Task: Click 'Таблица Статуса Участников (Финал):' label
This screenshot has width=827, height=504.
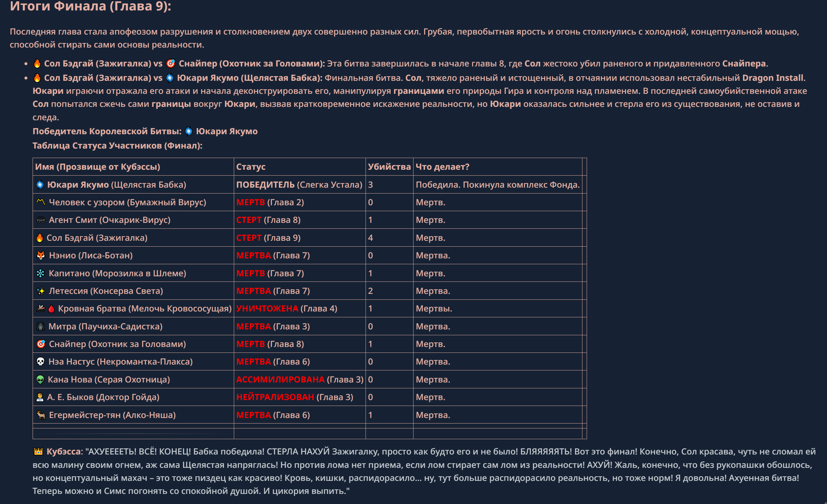Action: pyautogui.click(x=117, y=146)
